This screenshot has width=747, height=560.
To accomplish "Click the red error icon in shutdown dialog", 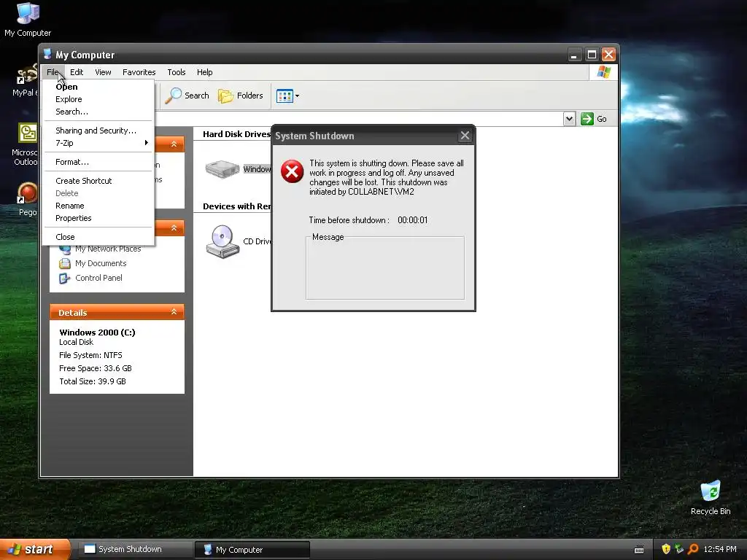I will tap(292, 171).
